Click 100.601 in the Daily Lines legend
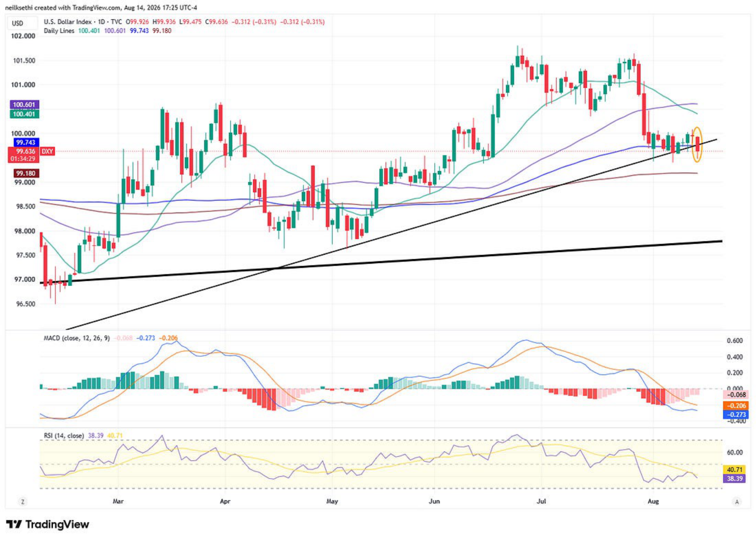 pyautogui.click(x=115, y=31)
